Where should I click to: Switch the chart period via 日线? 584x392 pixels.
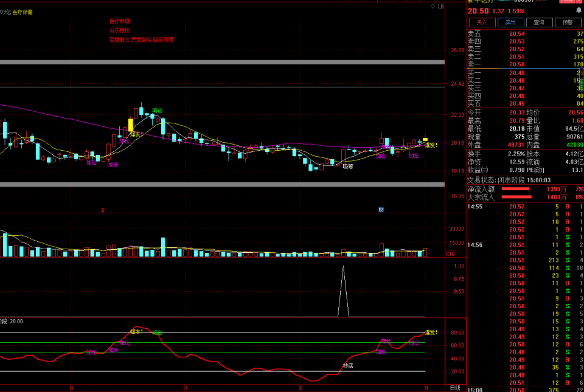coord(455,388)
